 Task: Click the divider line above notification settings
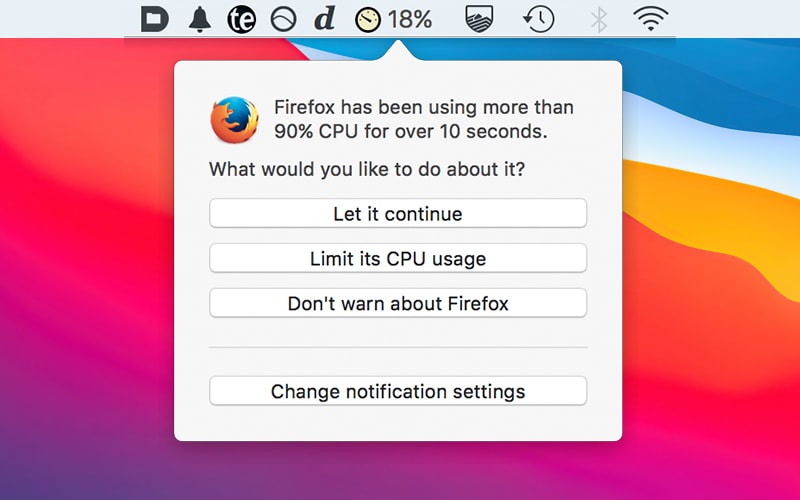tap(398, 347)
